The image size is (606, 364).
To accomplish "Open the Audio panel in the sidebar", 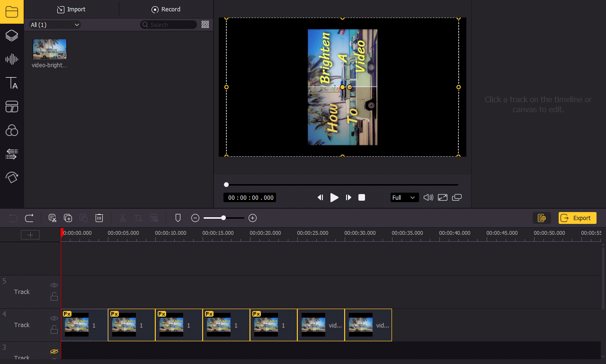I will [x=12, y=59].
